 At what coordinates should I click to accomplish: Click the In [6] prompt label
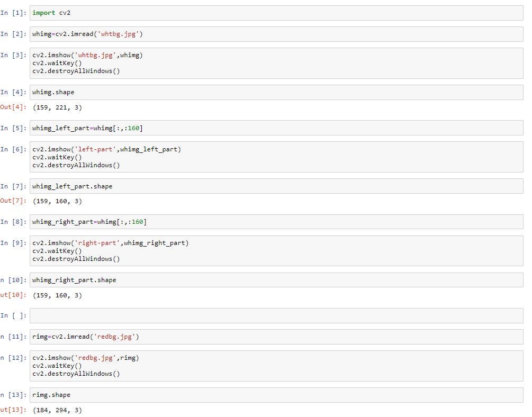(14, 149)
